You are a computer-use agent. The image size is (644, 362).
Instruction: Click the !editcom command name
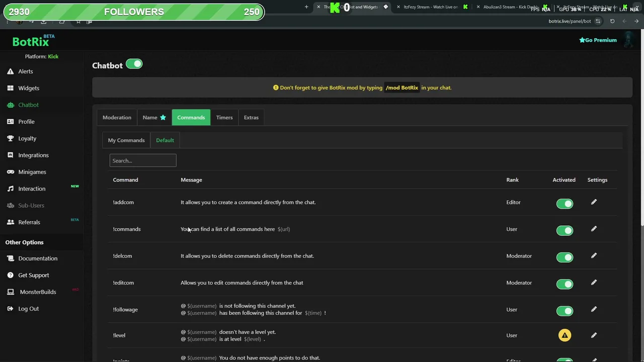(123, 283)
